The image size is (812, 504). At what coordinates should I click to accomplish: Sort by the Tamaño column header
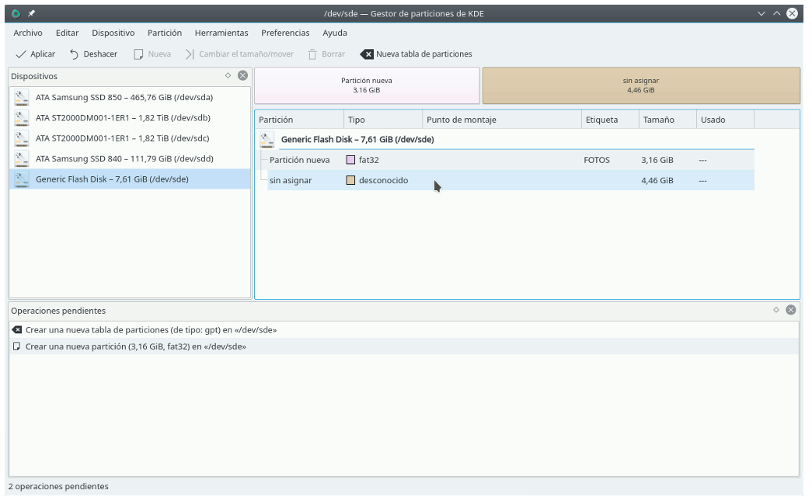click(658, 120)
